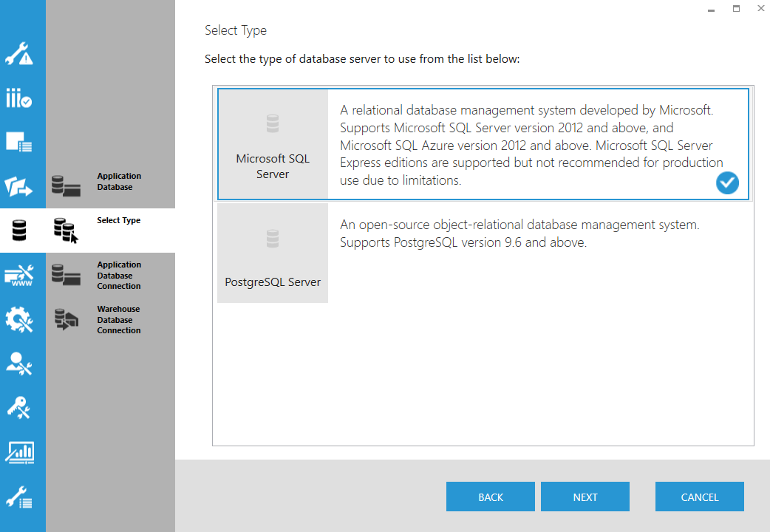Viewport: 770px width, 532px height.
Task: Go to the Select Type step label
Action: click(x=118, y=220)
